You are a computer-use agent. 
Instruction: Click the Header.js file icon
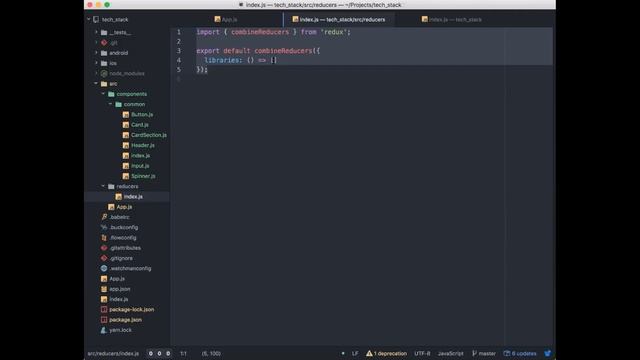pos(126,145)
